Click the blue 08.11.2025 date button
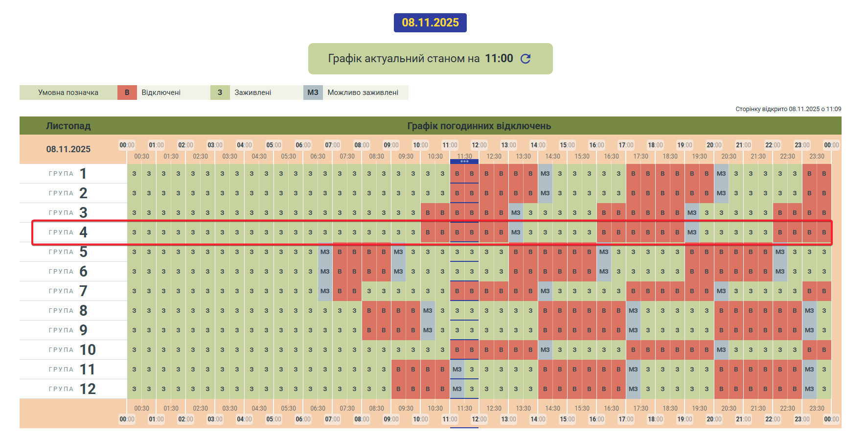 430,23
